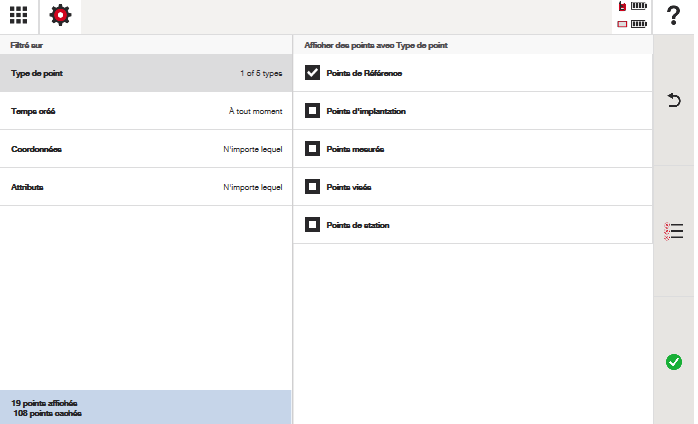The image size is (698, 424).
Task: Open help with the question mark
Action: (674, 17)
